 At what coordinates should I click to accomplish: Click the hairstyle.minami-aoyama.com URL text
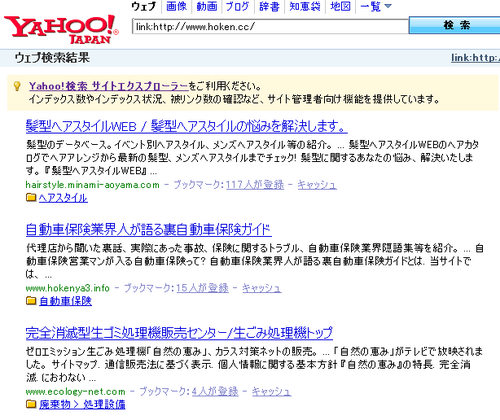[x=93, y=185]
